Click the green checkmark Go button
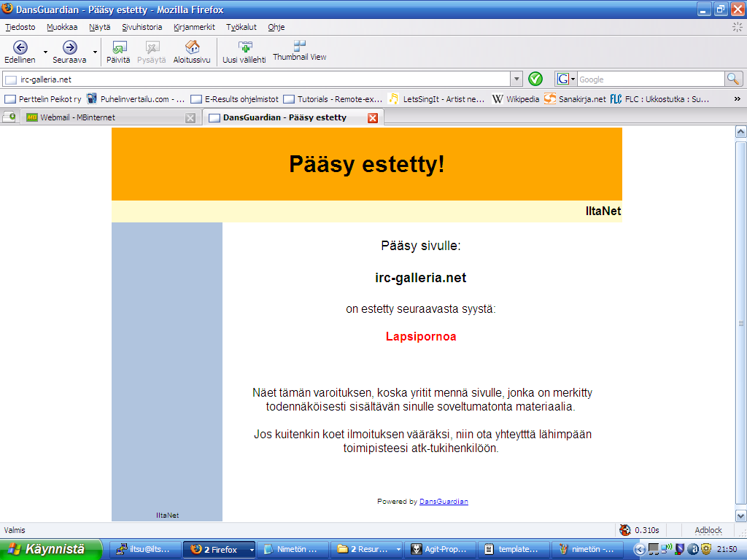This screenshot has width=747, height=560. 535,79
